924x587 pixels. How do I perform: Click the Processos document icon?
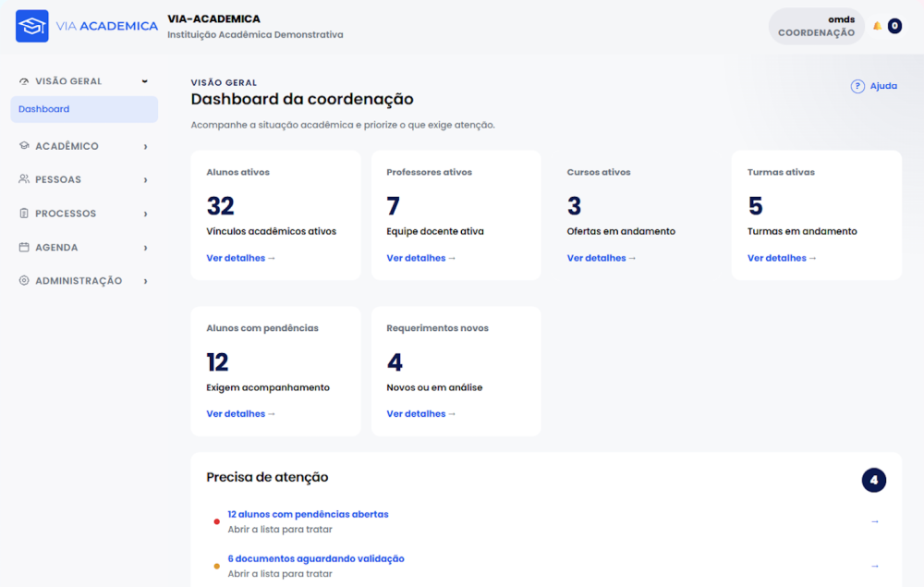(24, 214)
